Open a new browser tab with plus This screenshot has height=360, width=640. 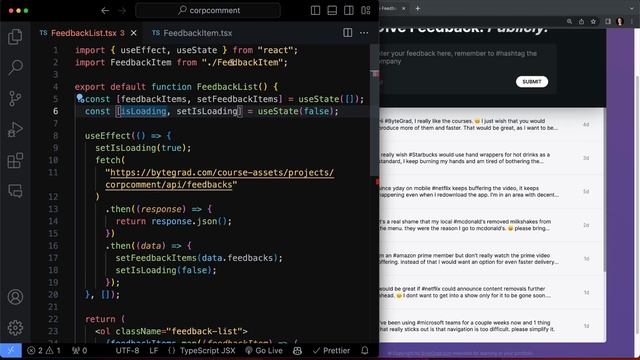click(418, 8)
